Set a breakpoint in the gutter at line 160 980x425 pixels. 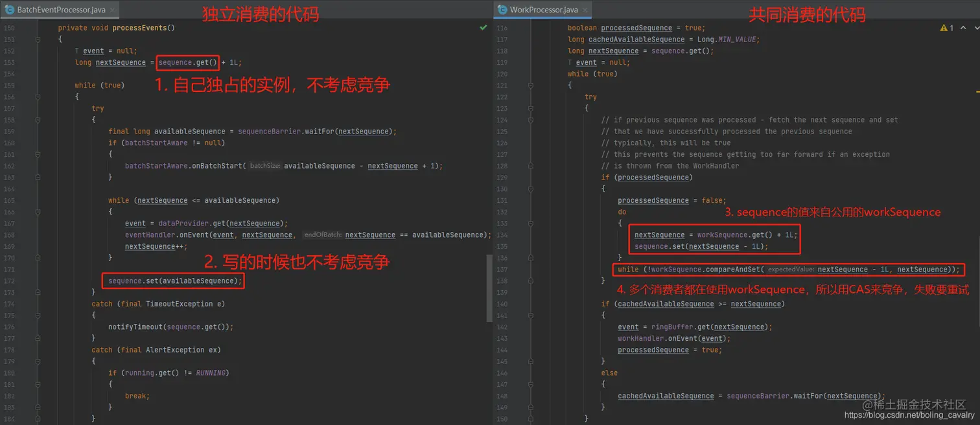coord(29,143)
